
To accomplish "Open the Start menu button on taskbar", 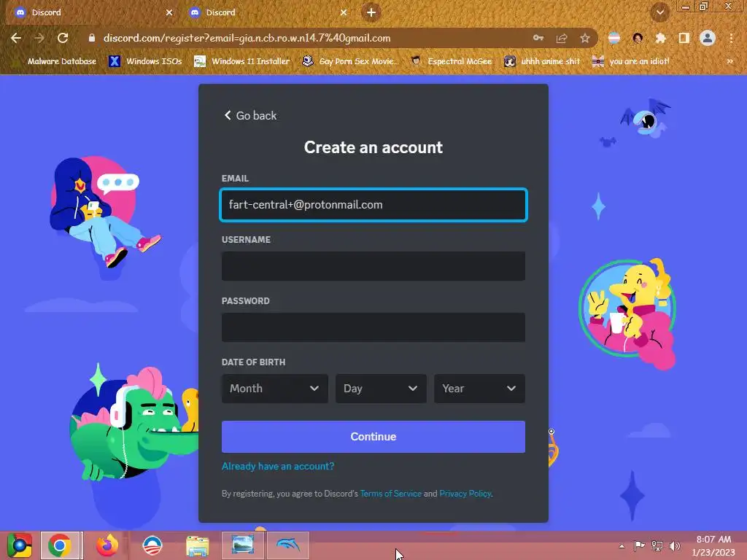I will [x=19, y=545].
